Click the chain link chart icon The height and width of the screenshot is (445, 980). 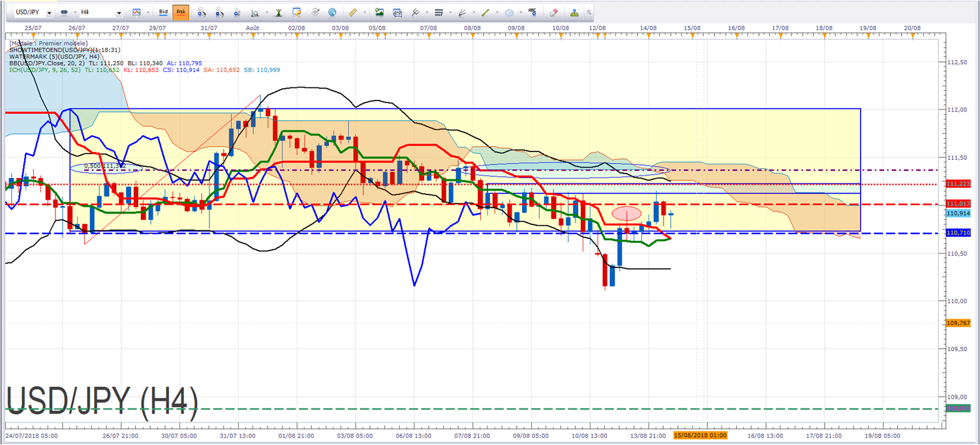(x=64, y=12)
